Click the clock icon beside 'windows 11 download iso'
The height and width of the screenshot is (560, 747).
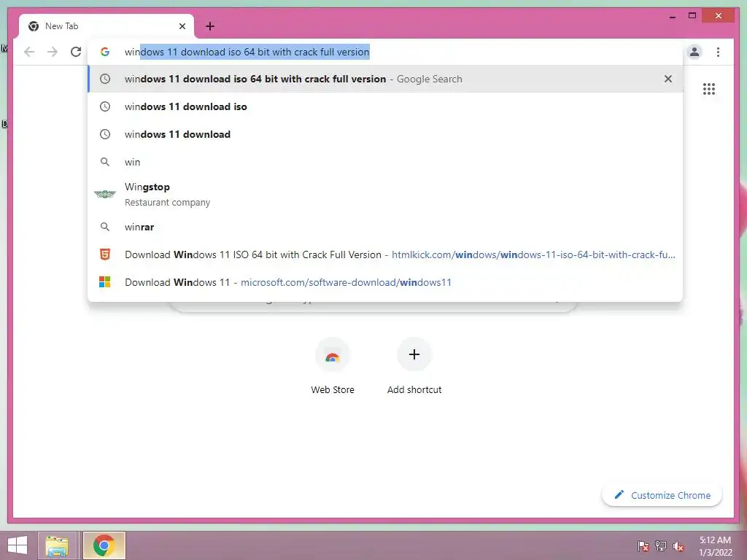click(x=105, y=106)
